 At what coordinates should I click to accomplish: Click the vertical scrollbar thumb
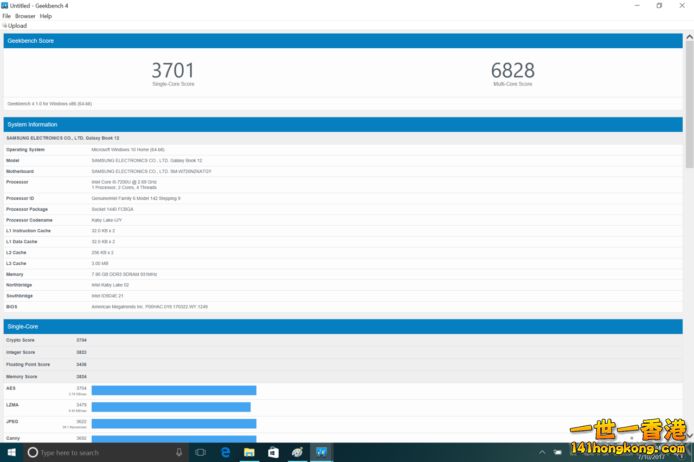689,105
